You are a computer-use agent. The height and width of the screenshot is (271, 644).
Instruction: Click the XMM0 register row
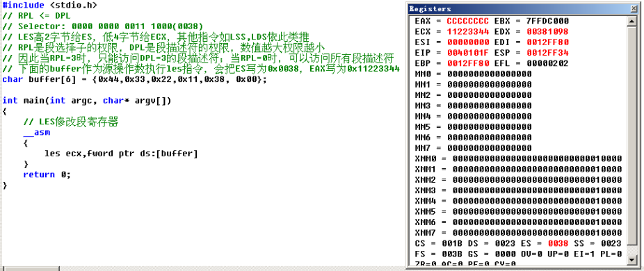coord(518,158)
